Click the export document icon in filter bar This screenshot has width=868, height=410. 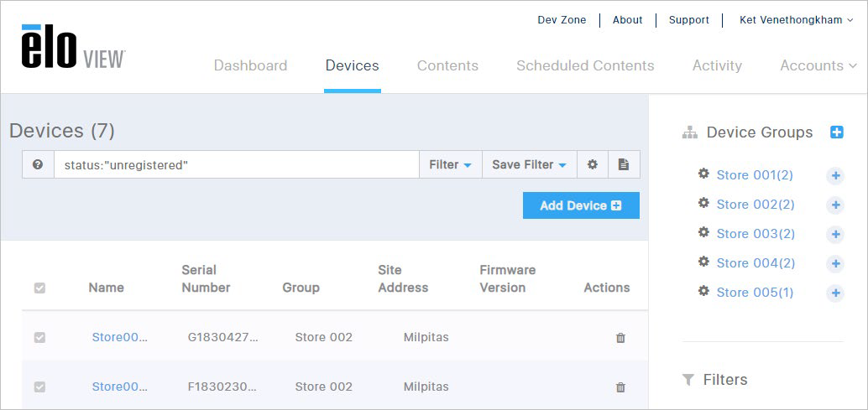624,164
